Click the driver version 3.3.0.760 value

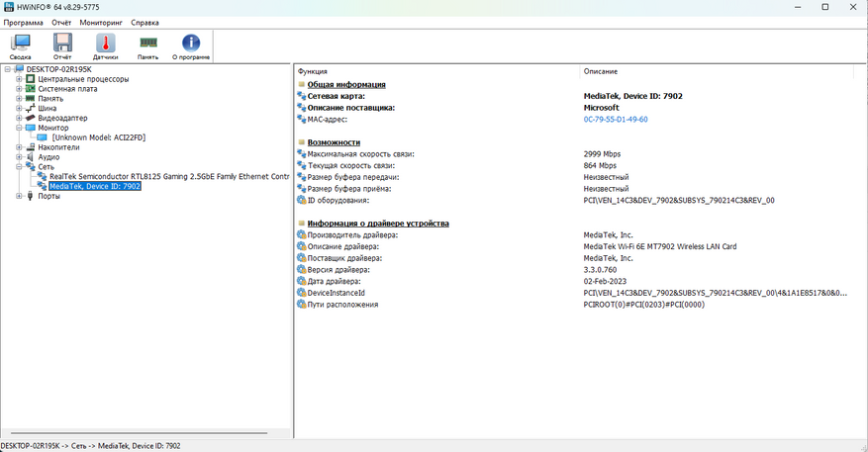pyautogui.click(x=600, y=269)
